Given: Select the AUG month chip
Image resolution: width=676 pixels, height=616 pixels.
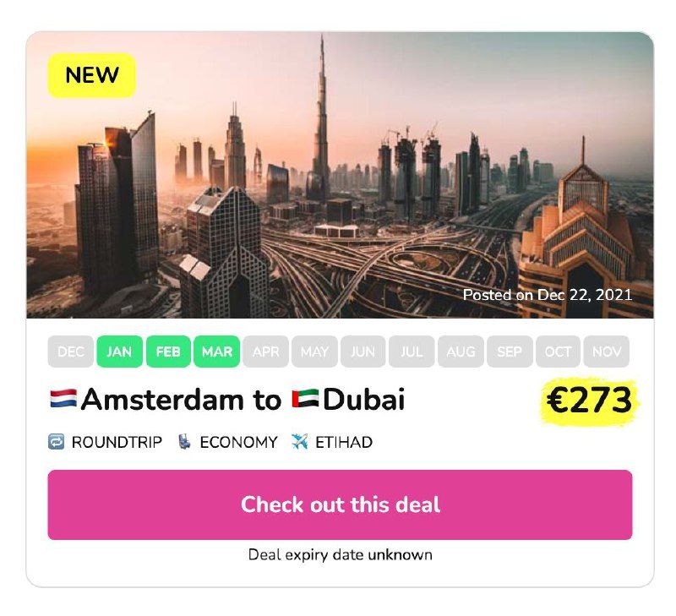Looking at the screenshot, I should coord(461,352).
